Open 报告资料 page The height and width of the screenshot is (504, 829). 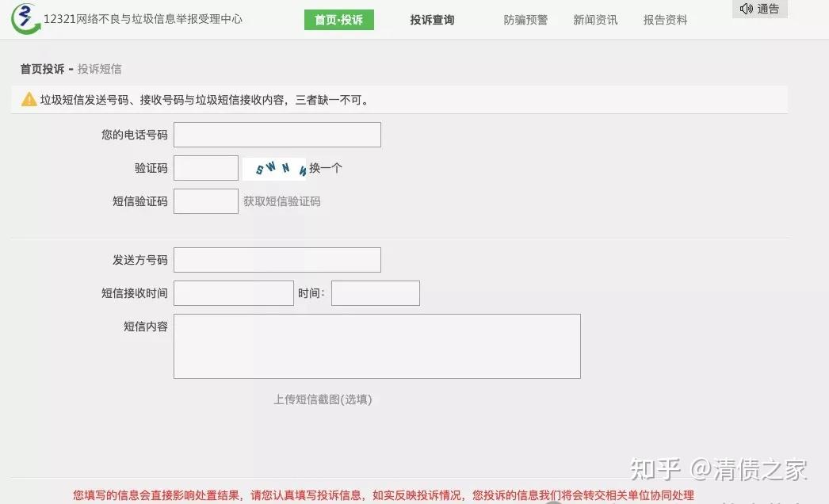tap(664, 20)
